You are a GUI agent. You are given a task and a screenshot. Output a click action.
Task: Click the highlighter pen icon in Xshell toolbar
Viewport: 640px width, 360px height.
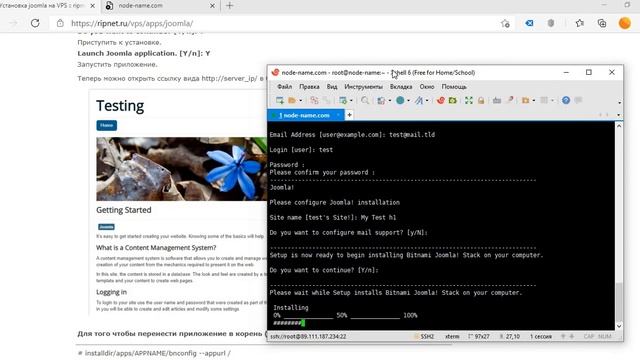509,100
